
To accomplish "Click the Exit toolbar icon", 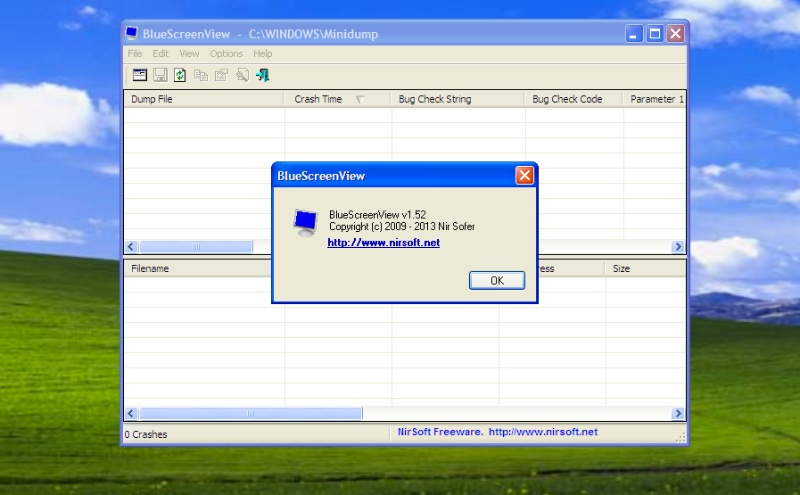I will pos(263,75).
